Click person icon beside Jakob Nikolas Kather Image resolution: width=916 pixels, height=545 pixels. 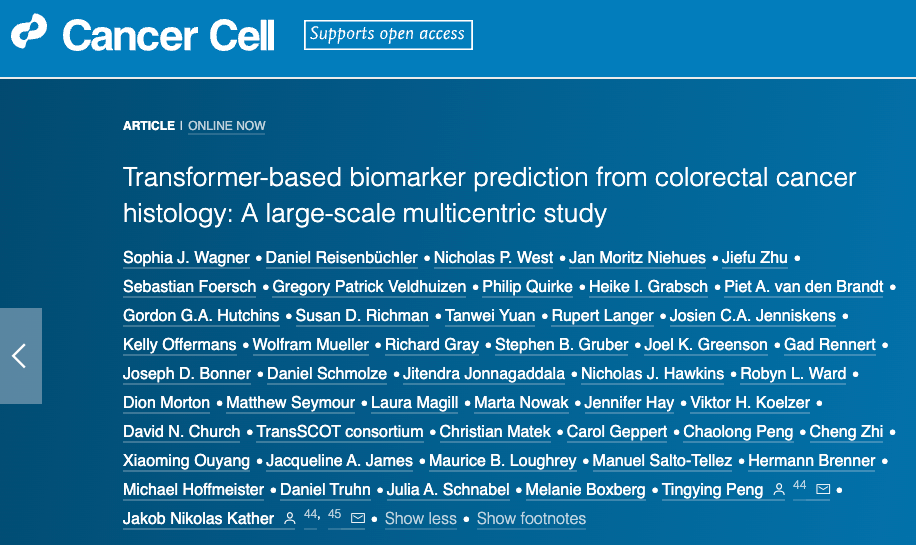pyautogui.click(x=290, y=519)
